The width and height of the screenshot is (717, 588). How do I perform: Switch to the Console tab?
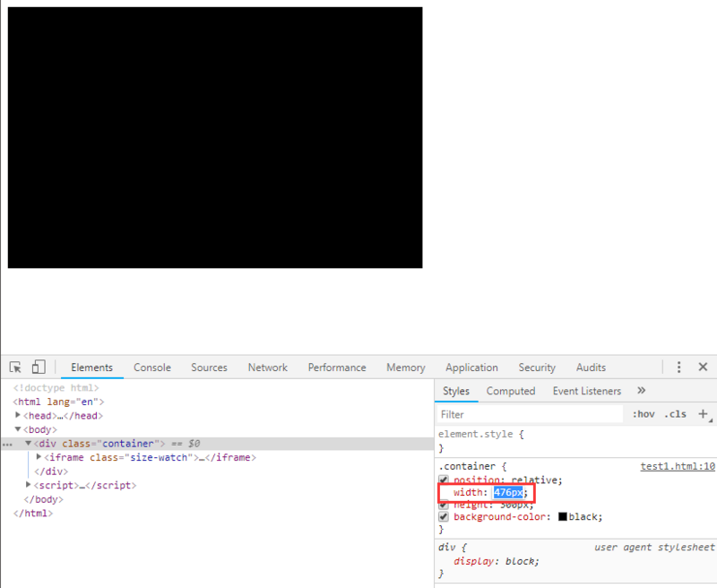[152, 367]
